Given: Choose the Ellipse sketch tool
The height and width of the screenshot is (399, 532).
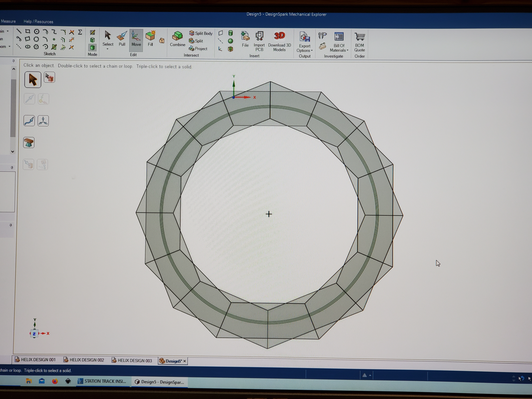Looking at the screenshot, I should click(x=28, y=47).
